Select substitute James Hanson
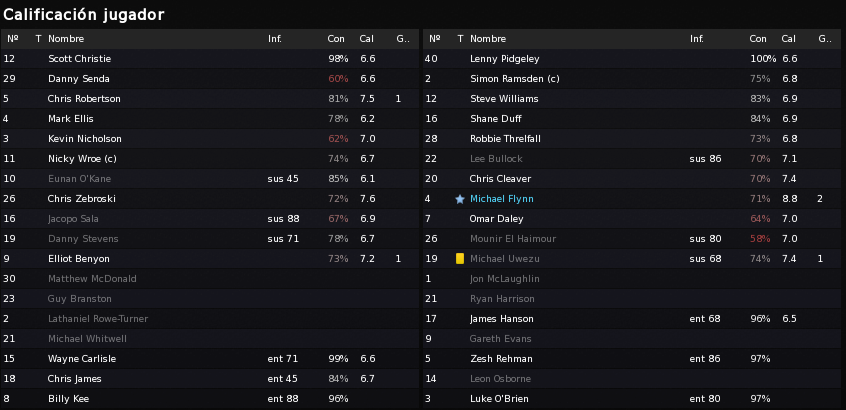 pos(634,319)
